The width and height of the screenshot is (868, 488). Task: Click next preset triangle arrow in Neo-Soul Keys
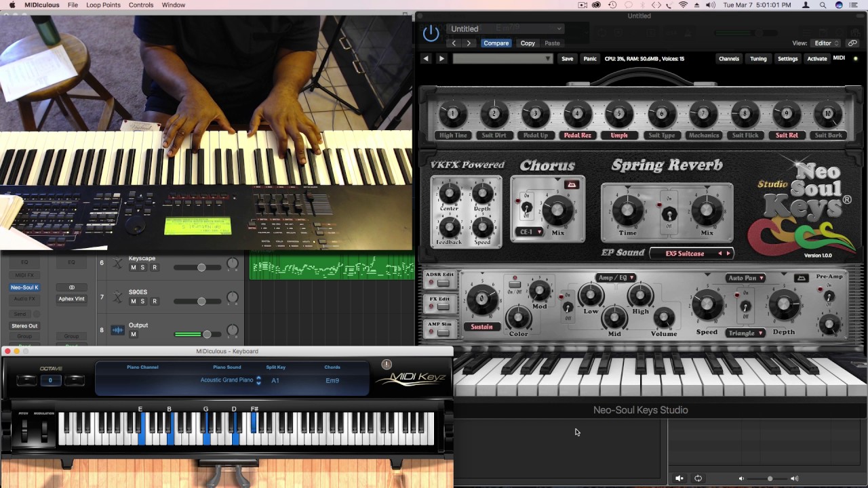click(x=441, y=59)
